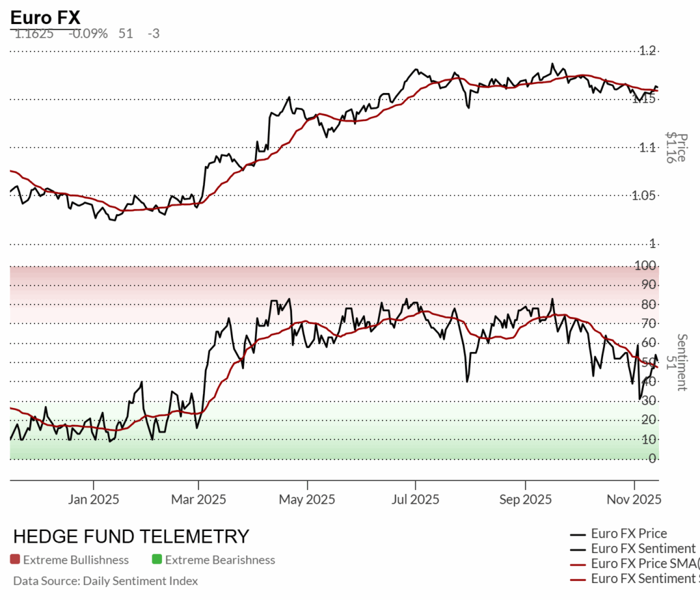The height and width of the screenshot is (600, 700).
Task: Select the May 2025 x-axis label
Action: (x=307, y=500)
